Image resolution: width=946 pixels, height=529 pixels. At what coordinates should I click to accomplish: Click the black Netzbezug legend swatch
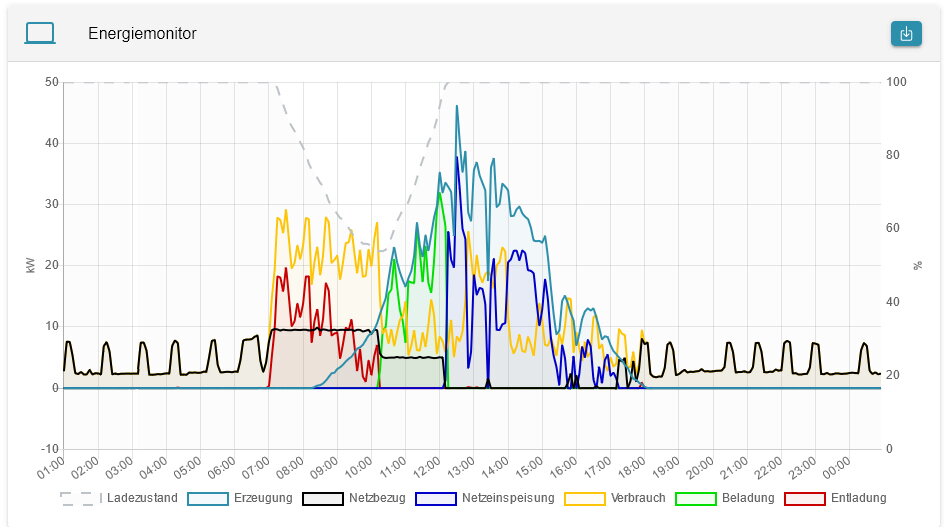pos(322,499)
